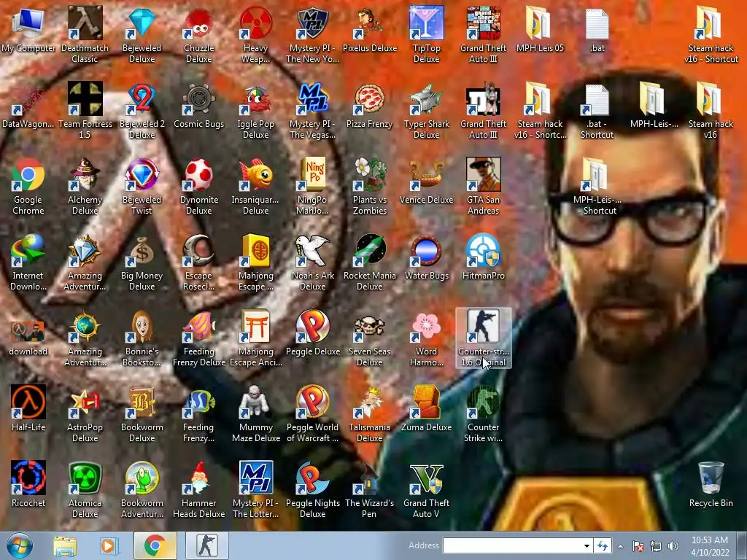Image resolution: width=747 pixels, height=560 pixels.
Task: Open the Action Center flag icon
Action: tap(638, 546)
